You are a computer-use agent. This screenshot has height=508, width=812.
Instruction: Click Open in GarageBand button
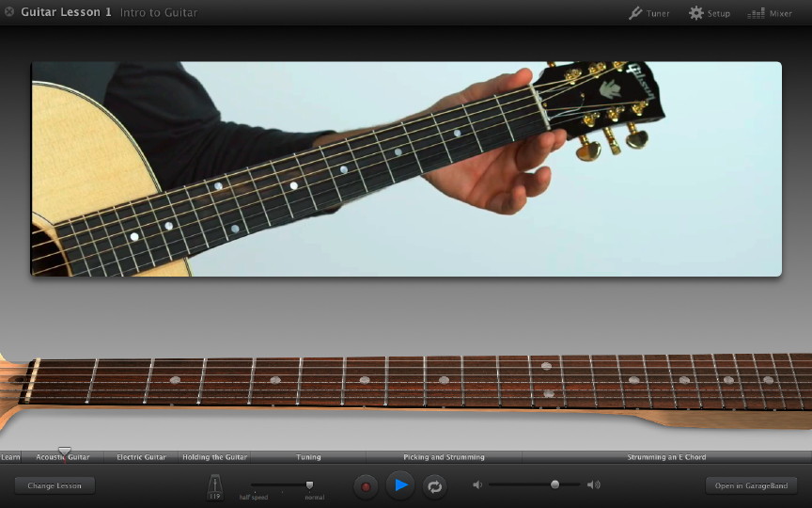751,485
